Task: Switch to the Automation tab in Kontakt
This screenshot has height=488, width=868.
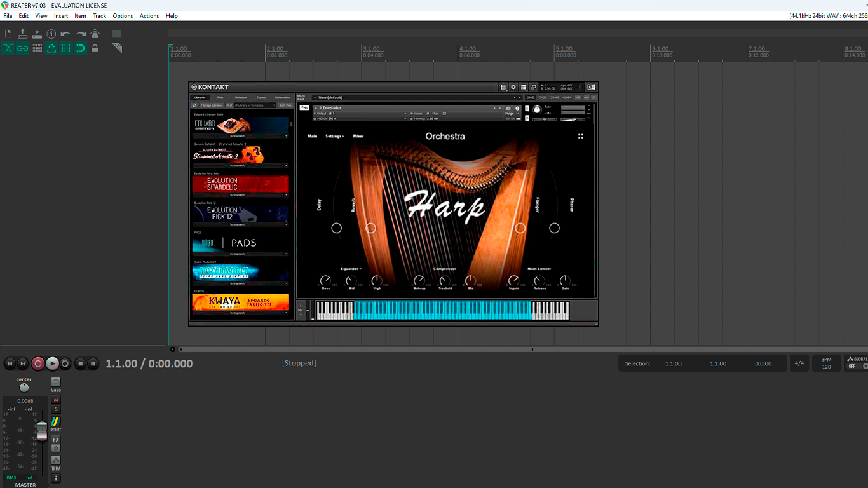Action: pos(283,97)
